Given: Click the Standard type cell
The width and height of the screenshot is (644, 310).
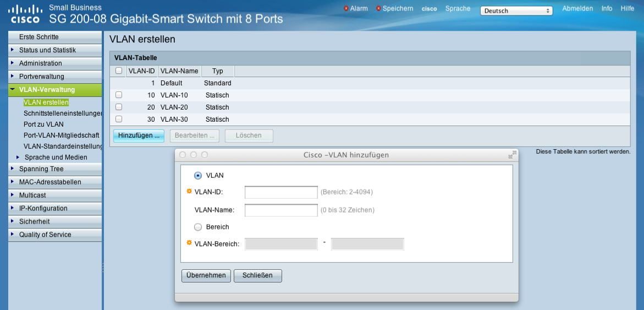Looking at the screenshot, I should click(218, 83).
